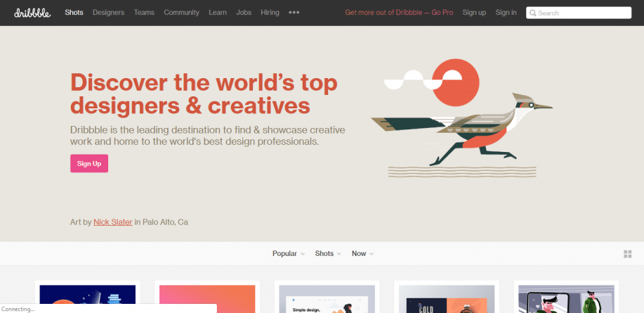This screenshot has height=313, width=644.
Task: Open the Shots nav item
Action: (x=74, y=13)
